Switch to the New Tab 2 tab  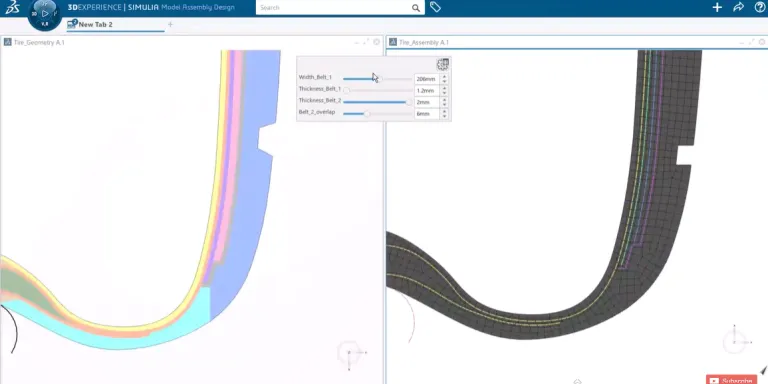coord(116,24)
